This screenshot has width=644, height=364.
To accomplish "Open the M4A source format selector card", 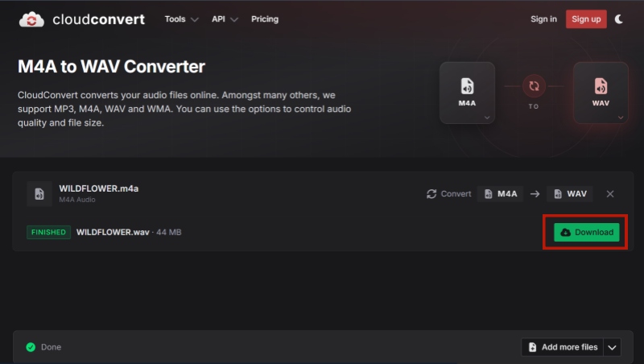I will tap(467, 93).
